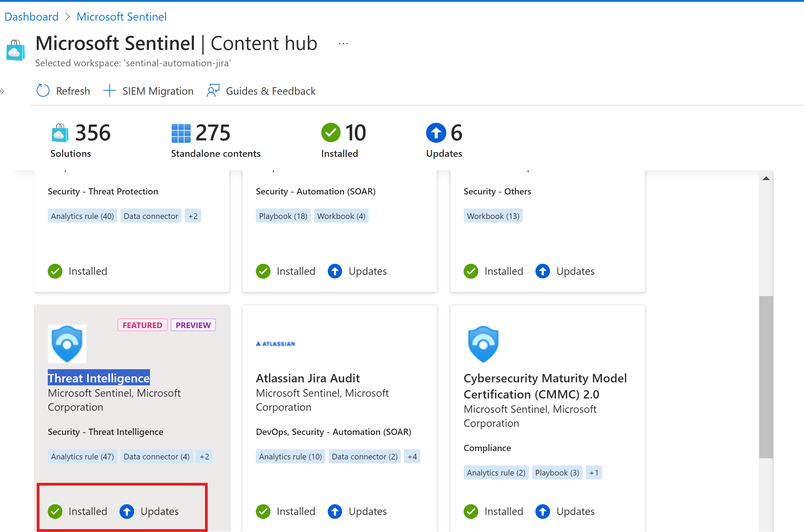Go to Microsoft Sentinel breadcrumb
804x532 pixels.
[x=122, y=17]
